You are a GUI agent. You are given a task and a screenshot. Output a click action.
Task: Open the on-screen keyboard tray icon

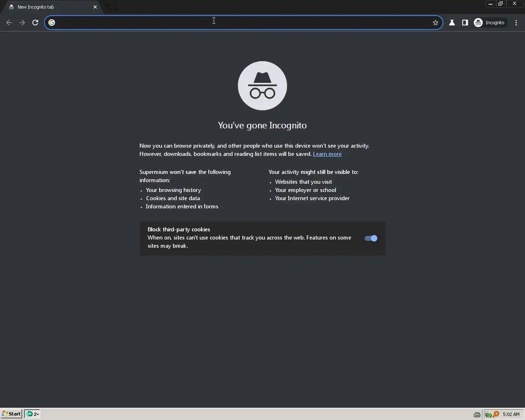click(477, 414)
